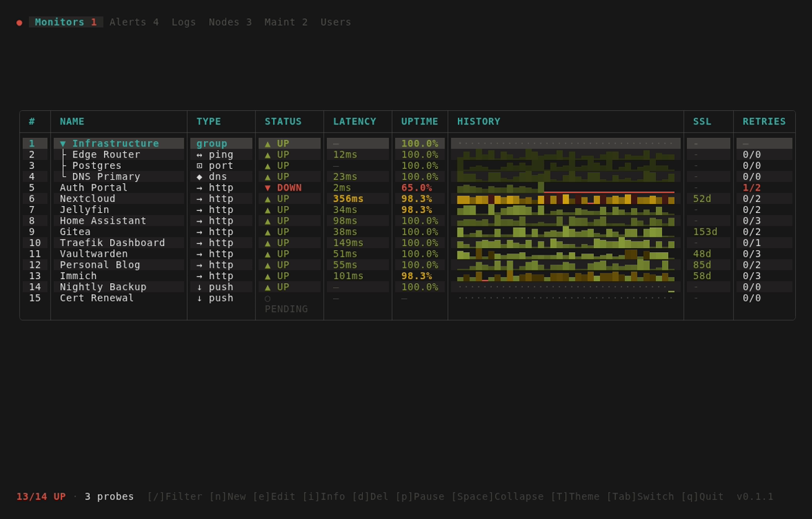
Task: Sort by the LATENCY column header
Action: point(355,122)
